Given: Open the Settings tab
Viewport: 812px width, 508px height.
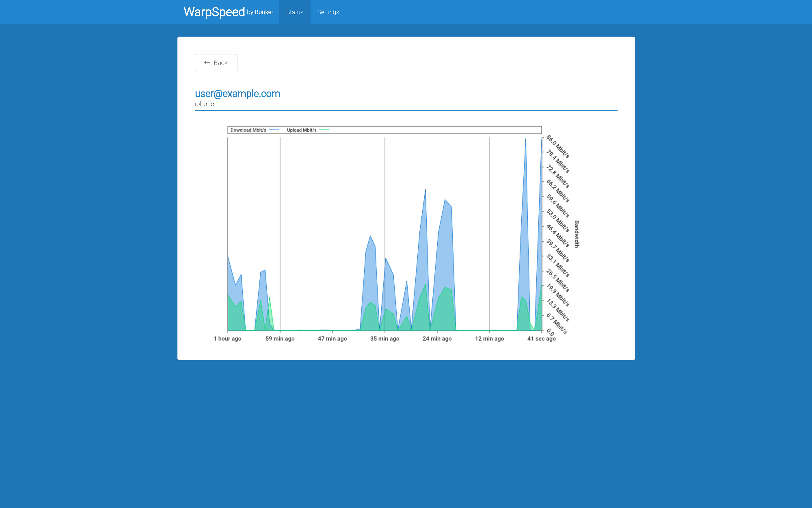Looking at the screenshot, I should [x=328, y=12].
